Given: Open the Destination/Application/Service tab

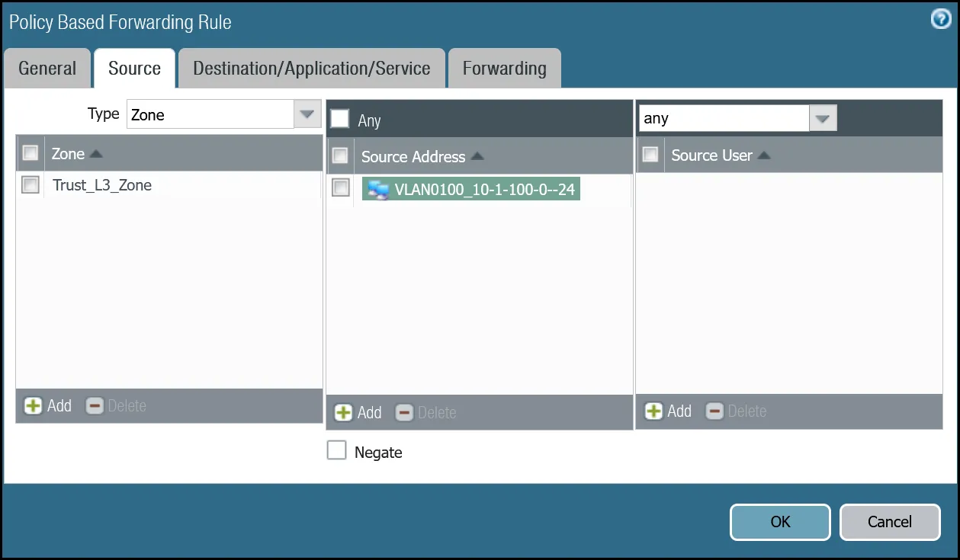Looking at the screenshot, I should [312, 68].
